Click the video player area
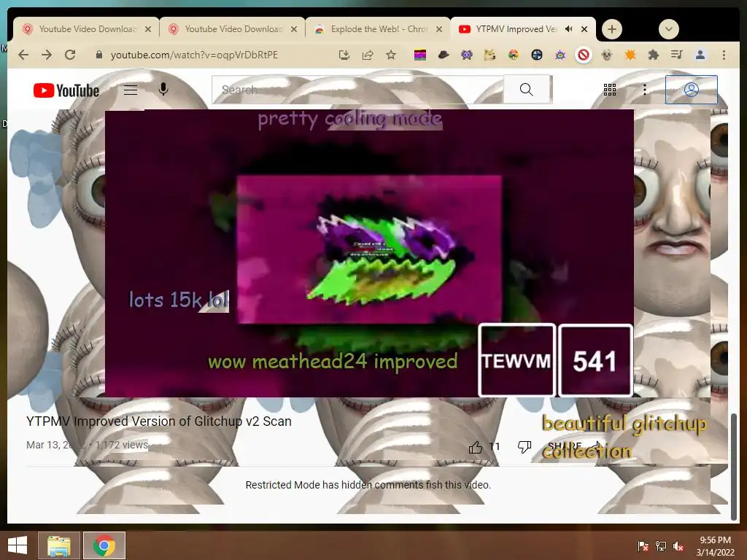Screen dimensions: 747x560 tap(369, 253)
